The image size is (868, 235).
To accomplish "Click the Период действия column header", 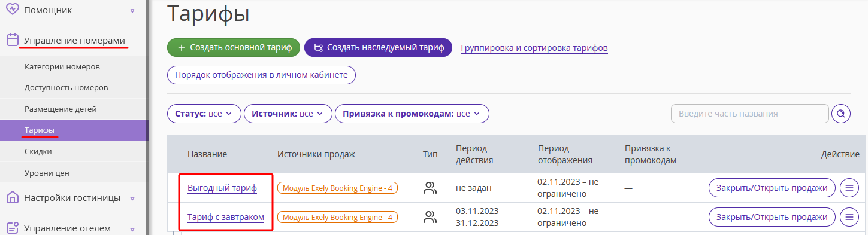I will click(x=474, y=154).
